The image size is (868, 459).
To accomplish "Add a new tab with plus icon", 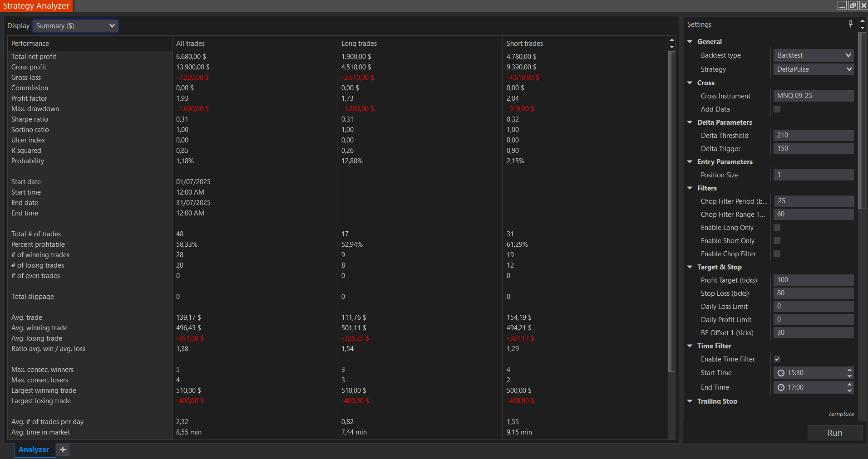I will [63, 449].
